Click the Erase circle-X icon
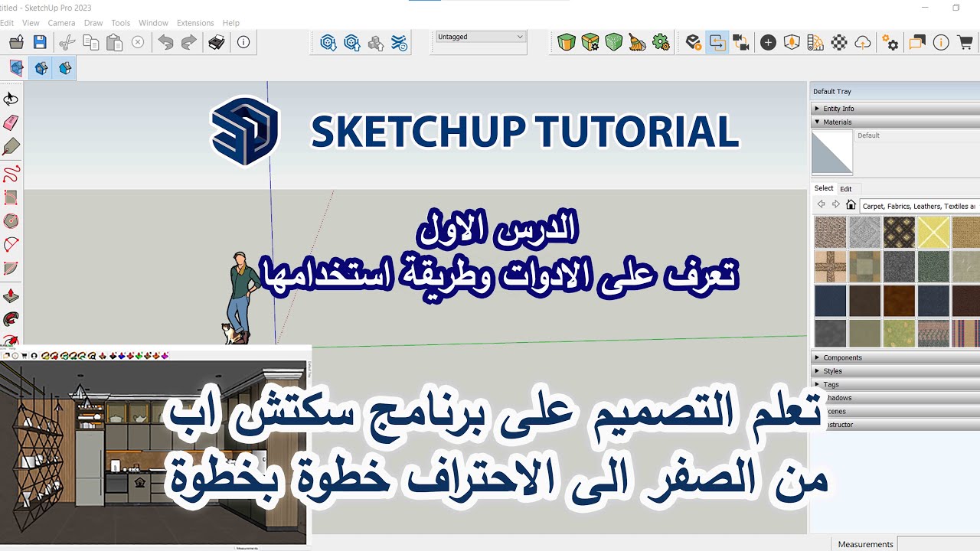The height and width of the screenshot is (551, 980). 138,43
